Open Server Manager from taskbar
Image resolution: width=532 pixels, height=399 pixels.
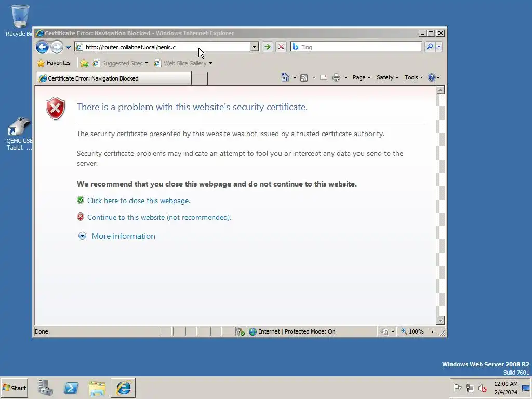coord(45,388)
